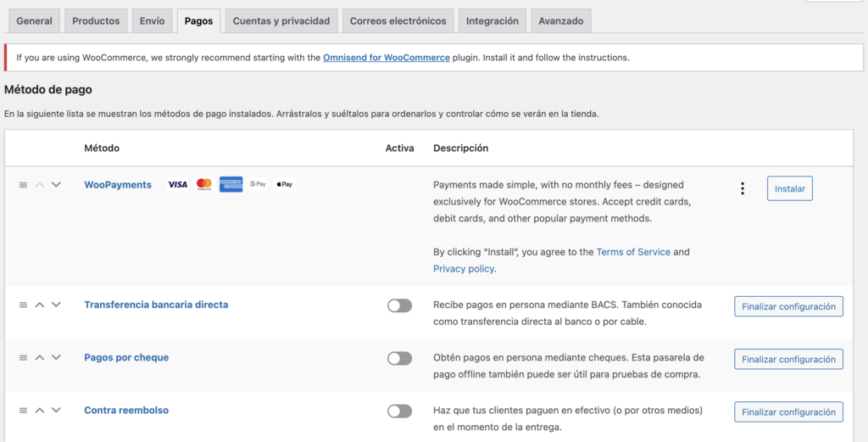Open the Terms of Service link
Screen dimensions: 868x442
633,252
